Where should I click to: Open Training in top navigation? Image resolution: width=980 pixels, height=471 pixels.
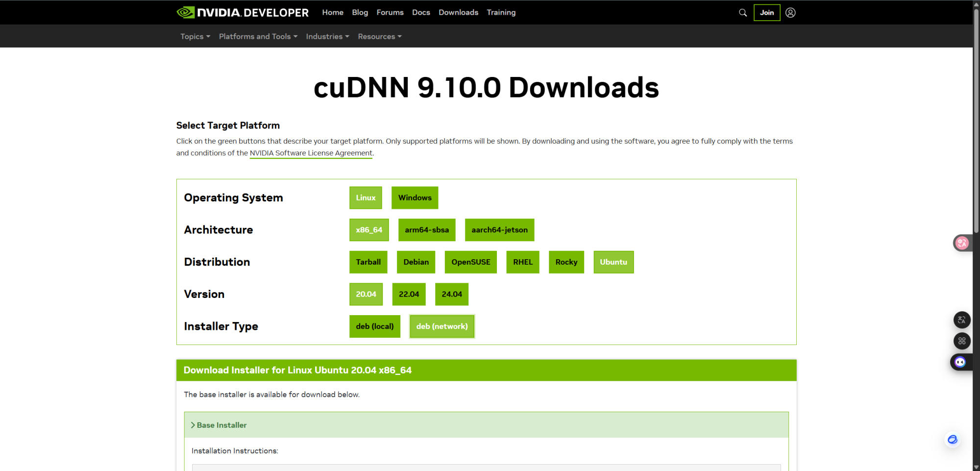[x=501, y=12]
